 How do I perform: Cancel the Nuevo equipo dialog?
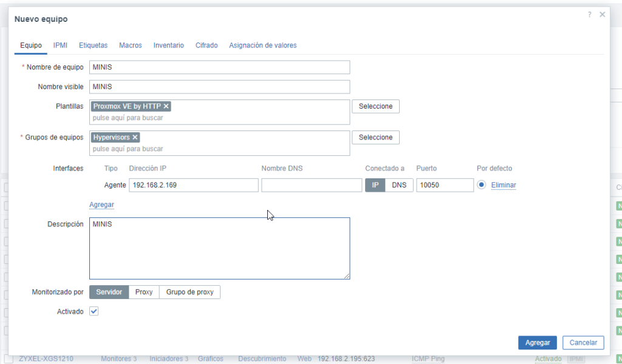[583, 342]
